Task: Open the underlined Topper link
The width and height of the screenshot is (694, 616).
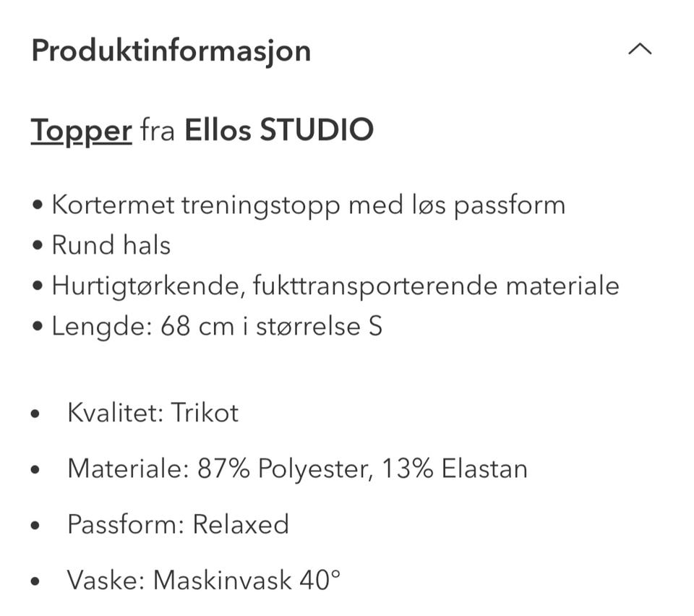Action: [81, 130]
